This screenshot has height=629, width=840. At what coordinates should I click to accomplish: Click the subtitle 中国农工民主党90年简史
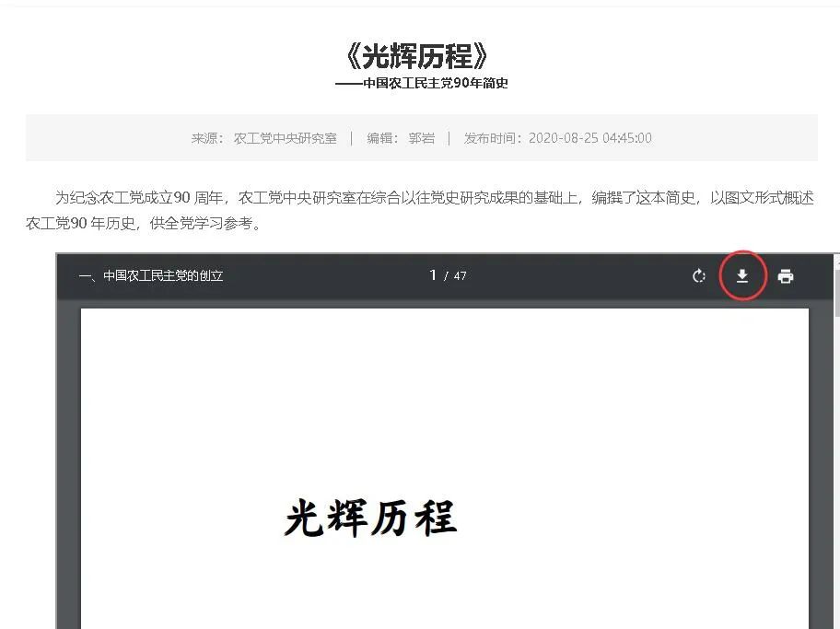435,83
